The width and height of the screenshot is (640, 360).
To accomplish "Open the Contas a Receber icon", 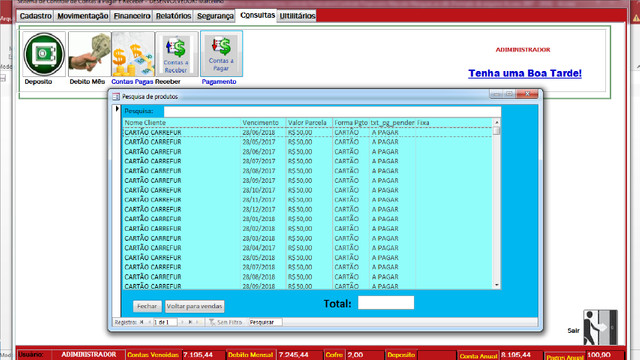I will [x=177, y=54].
